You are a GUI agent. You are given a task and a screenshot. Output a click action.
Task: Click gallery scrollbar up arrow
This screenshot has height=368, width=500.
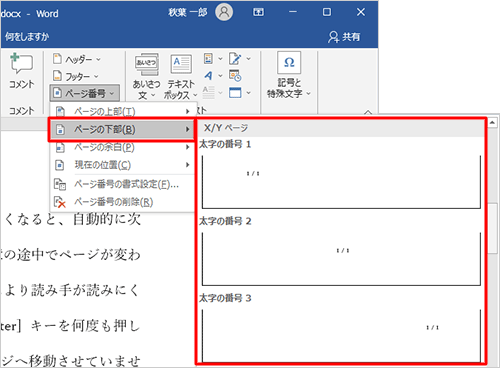click(492, 123)
